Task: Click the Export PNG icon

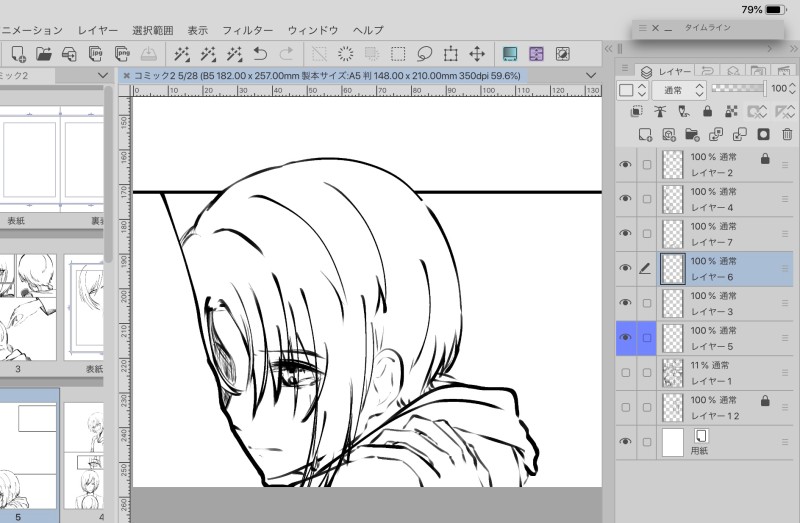Action: click(x=122, y=54)
